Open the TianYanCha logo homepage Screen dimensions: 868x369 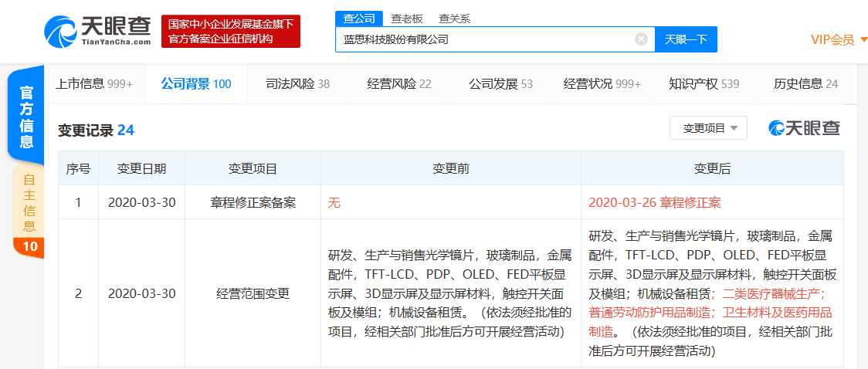click(97, 31)
